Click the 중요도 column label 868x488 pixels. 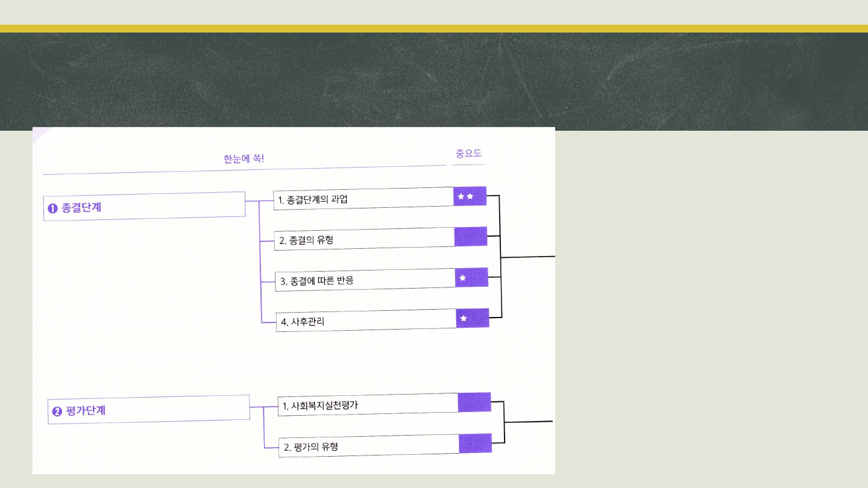click(x=468, y=154)
